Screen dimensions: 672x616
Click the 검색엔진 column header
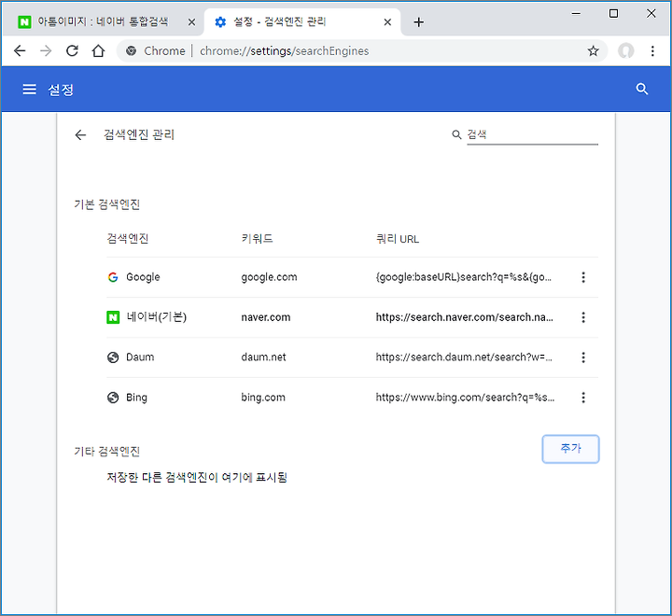127,238
